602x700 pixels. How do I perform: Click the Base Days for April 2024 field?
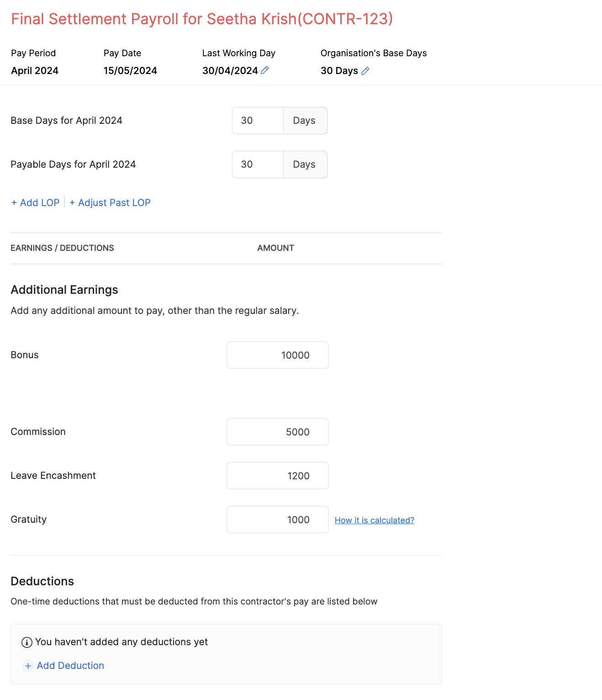click(x=257, y=121)
